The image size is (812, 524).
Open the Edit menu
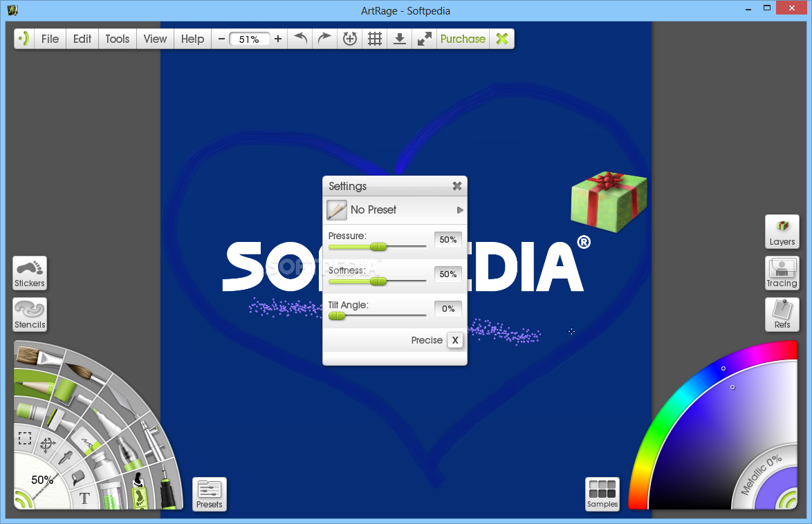click(x=82, y=39)
